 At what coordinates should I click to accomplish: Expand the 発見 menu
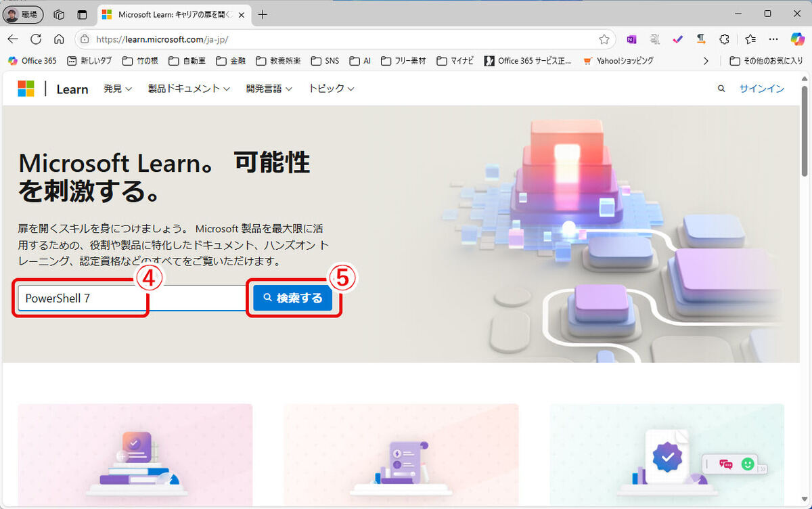(117, 89)
